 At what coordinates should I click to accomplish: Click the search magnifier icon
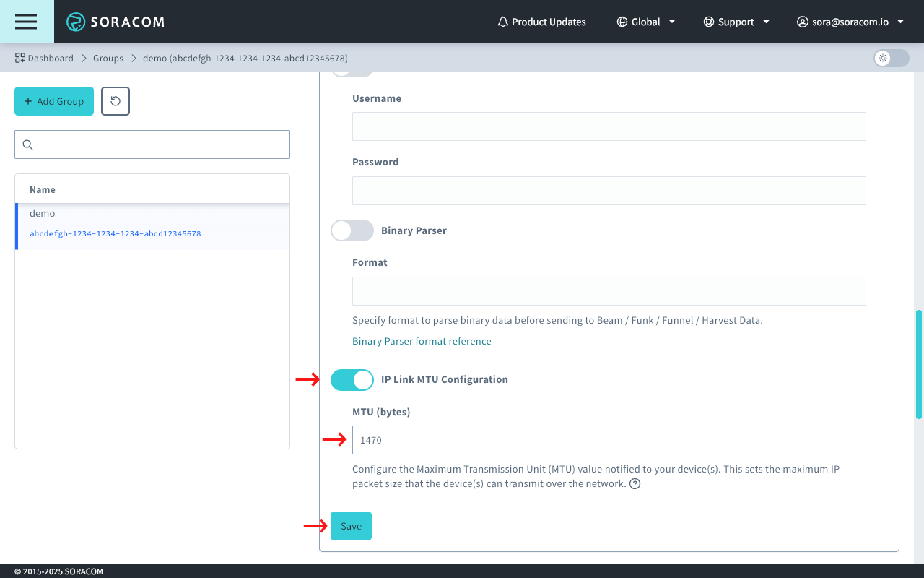28,144
